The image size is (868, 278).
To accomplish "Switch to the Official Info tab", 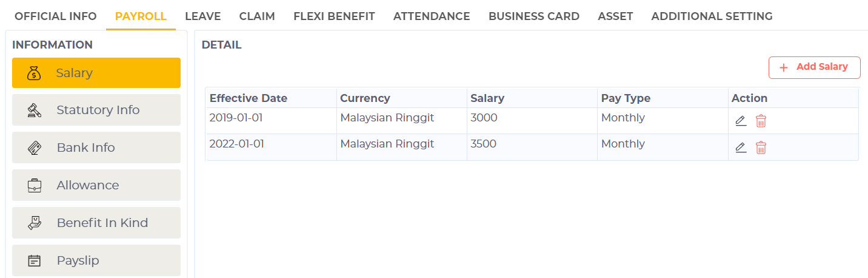I will pyautogui.click(x=56, y=16).
